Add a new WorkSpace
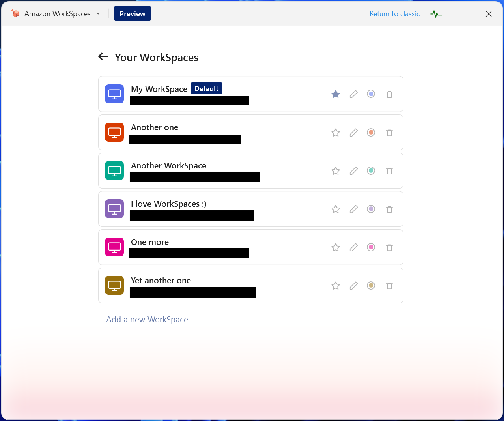 pos(143,320)
